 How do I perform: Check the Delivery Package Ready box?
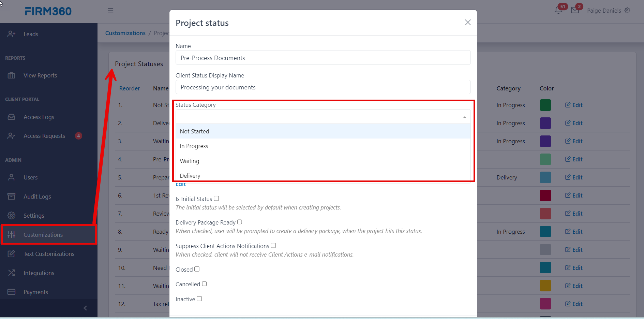240,222
